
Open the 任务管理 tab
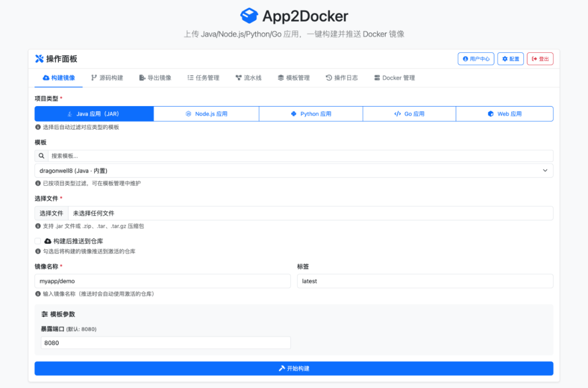coord(202,78)
